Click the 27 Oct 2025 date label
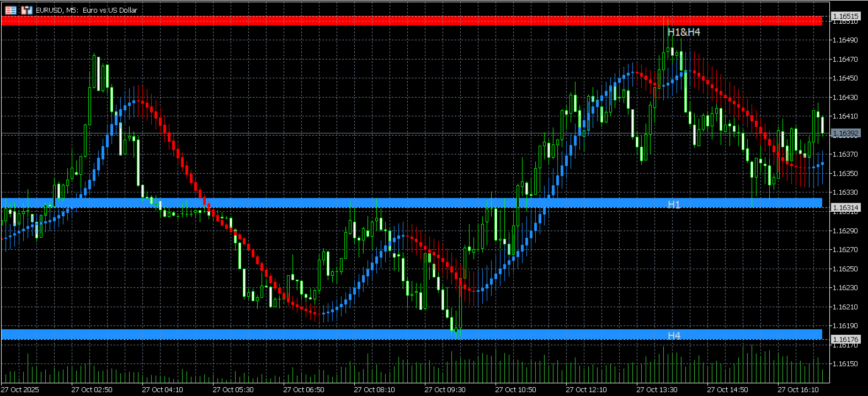The width and height of the screenshot is (868, 396). 20,389
